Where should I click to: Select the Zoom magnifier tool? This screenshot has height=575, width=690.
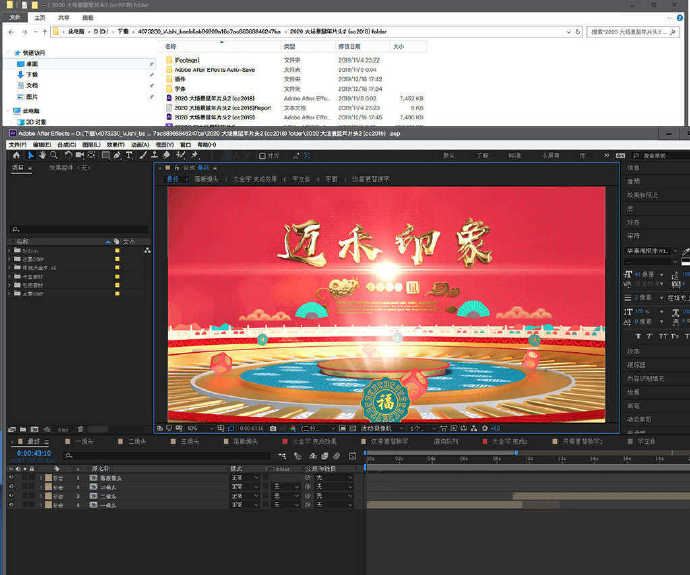[54, 155]
